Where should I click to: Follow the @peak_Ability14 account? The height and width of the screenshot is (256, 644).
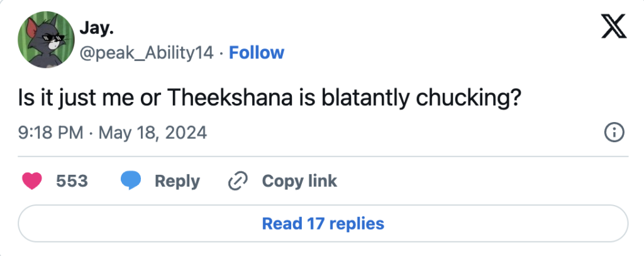pyautogui.click(x=257, y=53)
